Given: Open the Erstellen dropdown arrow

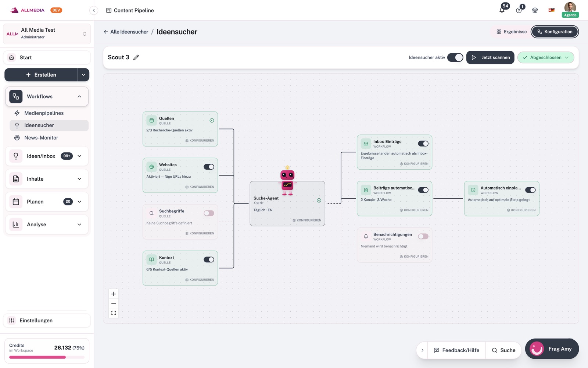Looking at the screenshot, I should 83,75.
